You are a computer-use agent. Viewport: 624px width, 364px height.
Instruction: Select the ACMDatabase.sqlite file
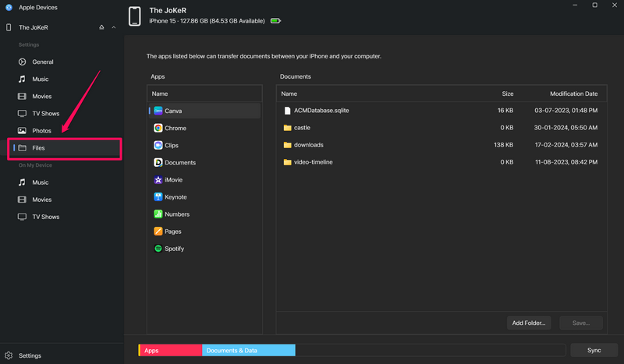[x=322, y=111]
